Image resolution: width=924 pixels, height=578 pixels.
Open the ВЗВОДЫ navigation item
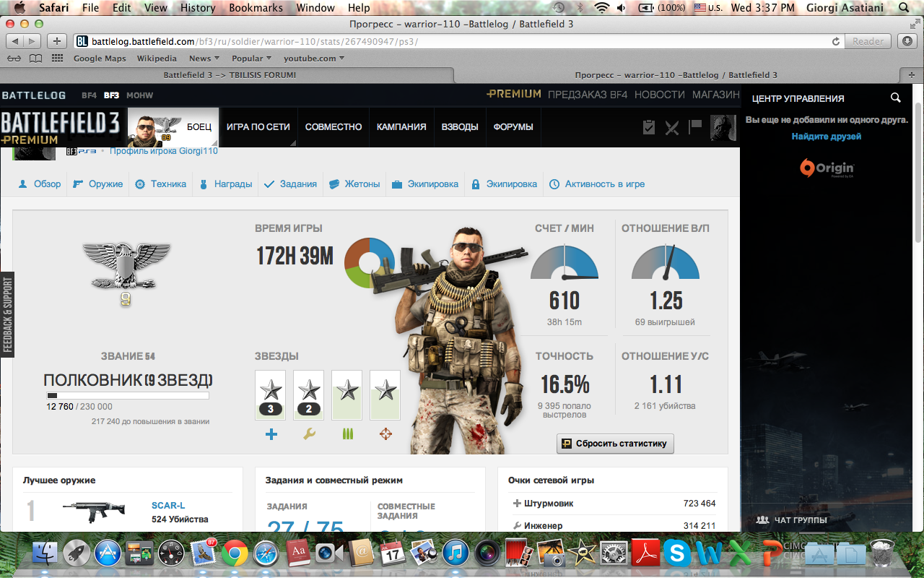coord(460,127)
